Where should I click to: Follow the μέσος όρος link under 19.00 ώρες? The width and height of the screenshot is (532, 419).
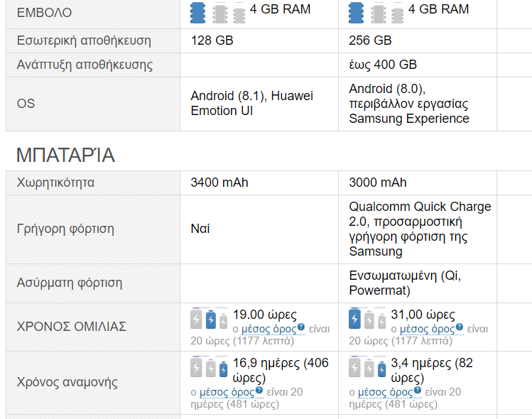tap(269, 329)
